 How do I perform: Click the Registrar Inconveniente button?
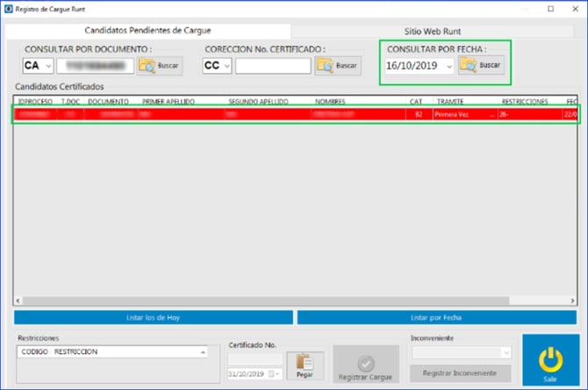[x=460, y=373]
